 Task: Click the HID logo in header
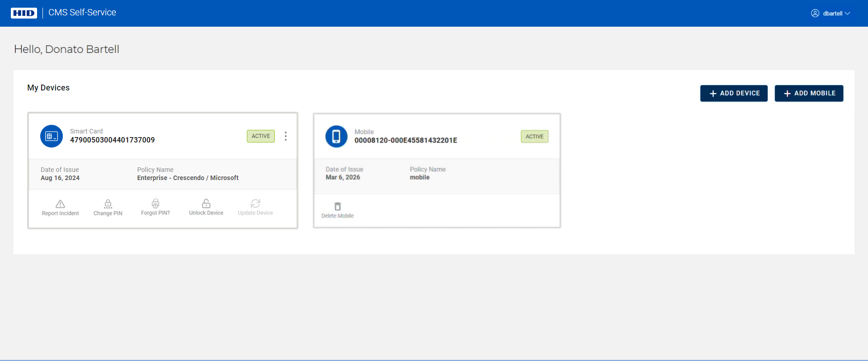(24, 13)
